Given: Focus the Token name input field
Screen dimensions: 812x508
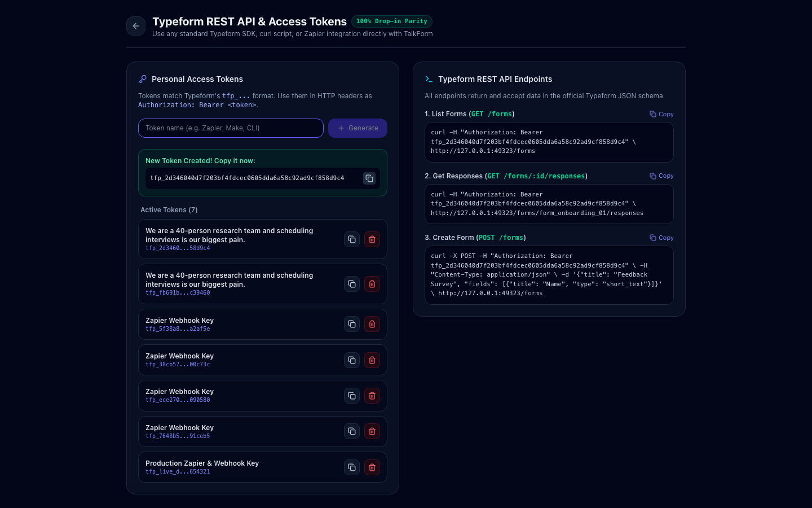Looking at the screenshot, I should coord(231,128).
